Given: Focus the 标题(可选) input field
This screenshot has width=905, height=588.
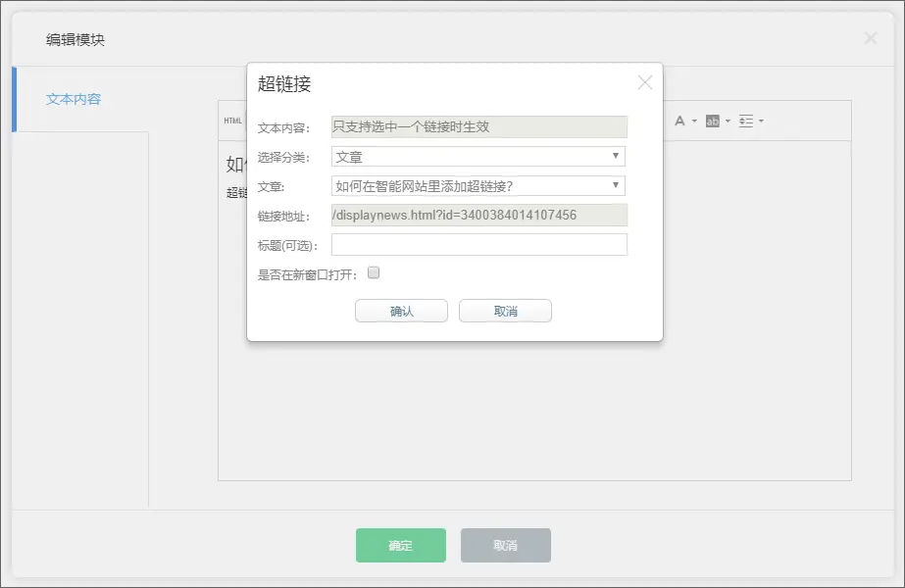Looking at the screenshot, I should click(x=478, y=245).
